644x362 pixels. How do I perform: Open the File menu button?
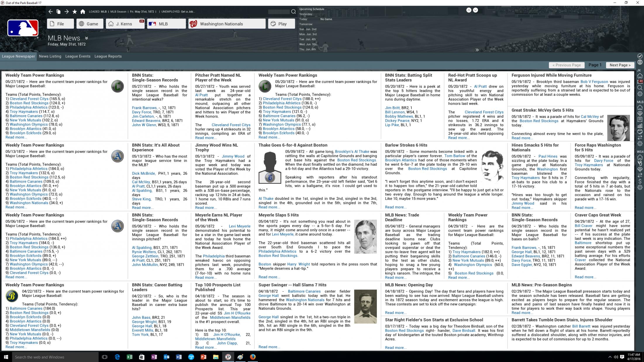click(61, 24)
